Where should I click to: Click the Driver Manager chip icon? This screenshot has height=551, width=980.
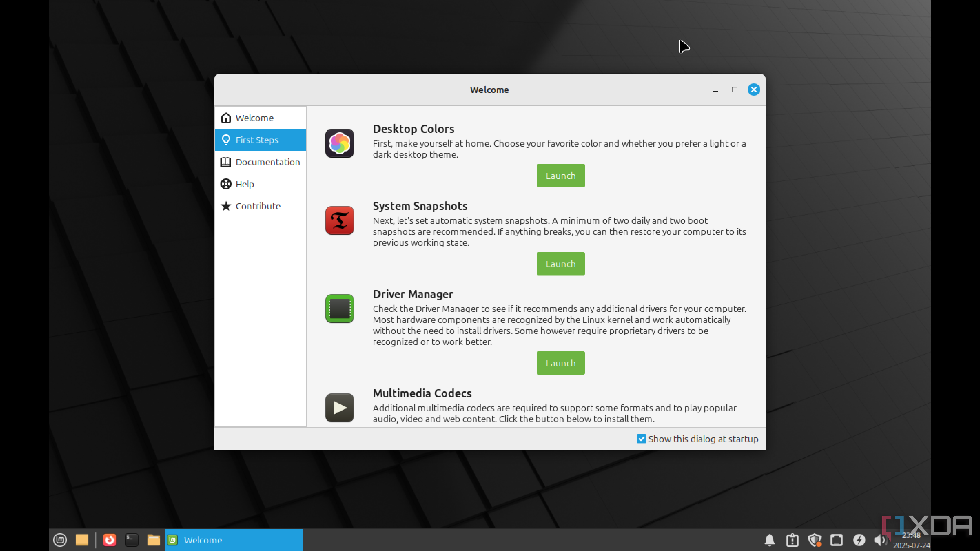339,308
